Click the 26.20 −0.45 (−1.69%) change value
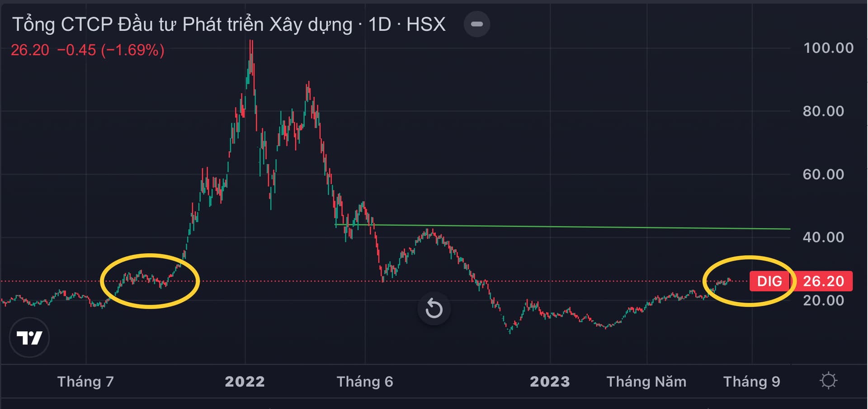Viewport: 868px width, 409px height. click(x=88, y=50)
